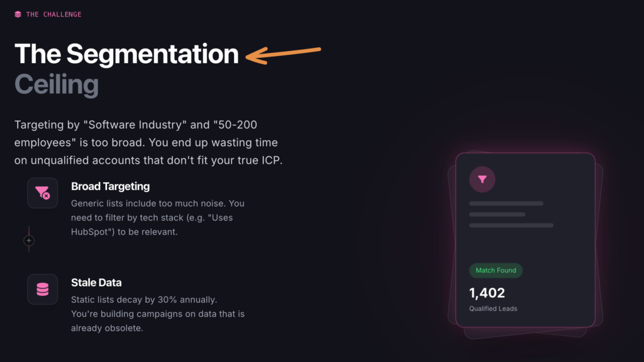Select the "Broad Targeting" title
644x362 pixels.
coord(110,186)
